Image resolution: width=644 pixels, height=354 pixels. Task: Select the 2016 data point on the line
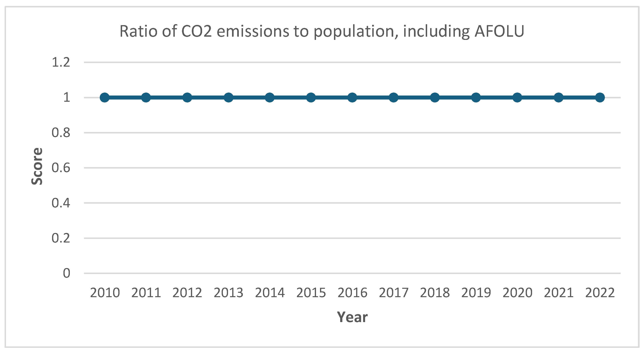point(352,98)
